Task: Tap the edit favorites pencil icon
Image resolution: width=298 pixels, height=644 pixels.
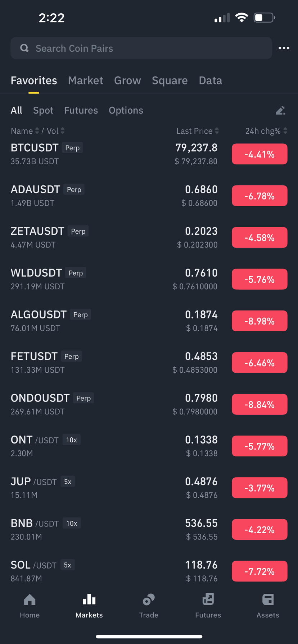Action: [280, 110]
